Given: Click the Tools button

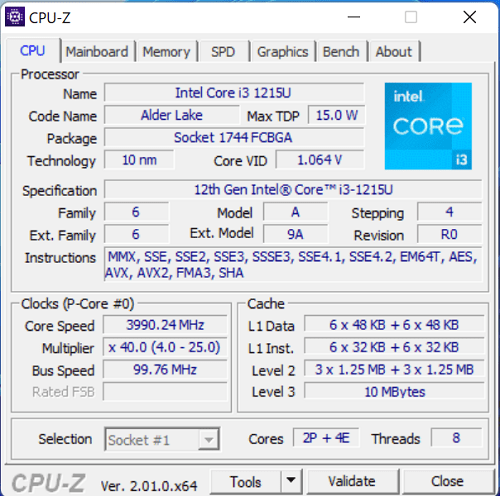Looking at the screenshot, I should [246, 481].
